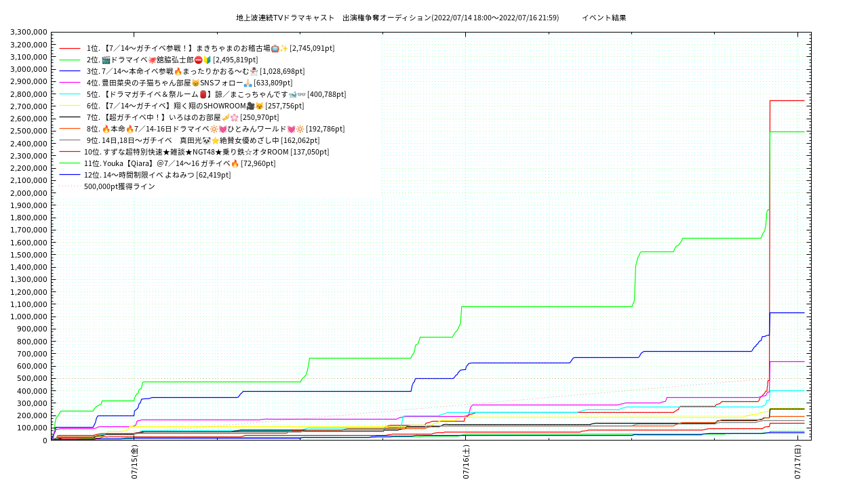Click y-axis label 100,000

point(33,428)
